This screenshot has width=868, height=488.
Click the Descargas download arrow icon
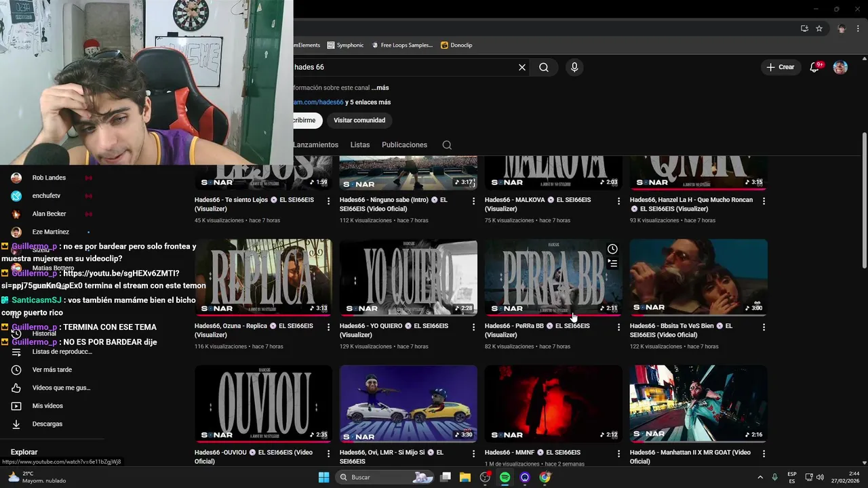pos(16,424)
